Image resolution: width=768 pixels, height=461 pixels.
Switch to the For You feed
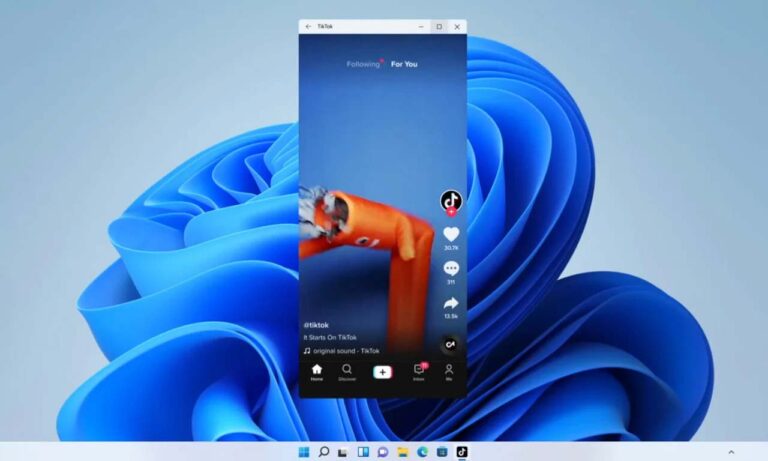point(404,64)
